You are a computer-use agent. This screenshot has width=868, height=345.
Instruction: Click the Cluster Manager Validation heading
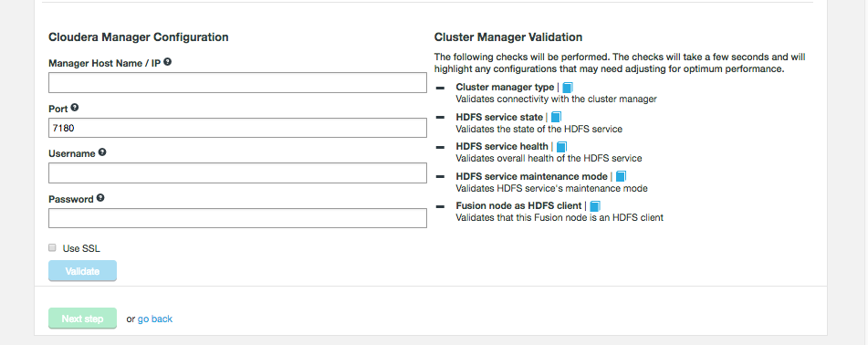[508, 37]
